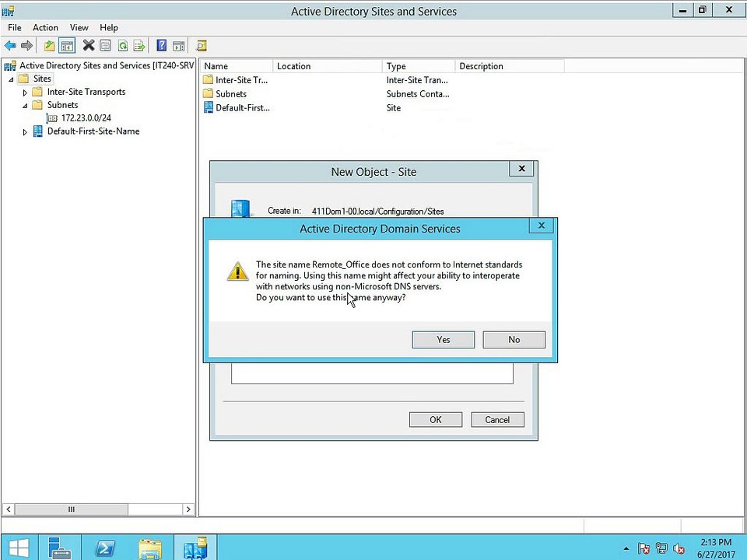Open the Windows Start button
Viewport: 747px width, 560px height.
19,547
